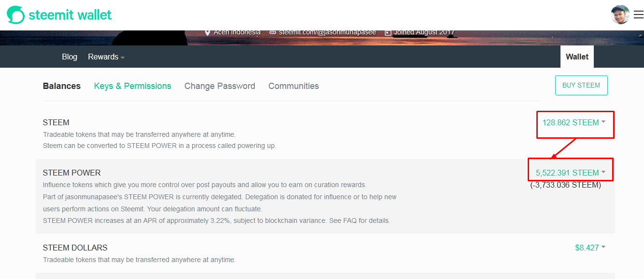Open the Change Password tab

pyautogui.click(x=220, y=86)
